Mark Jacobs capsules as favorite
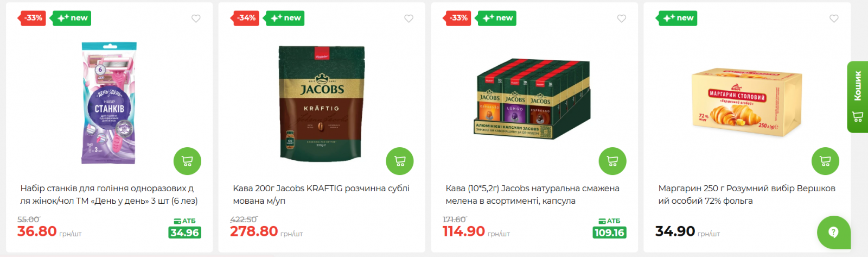This screenshot has height=257, width=868. pos(621,18)
